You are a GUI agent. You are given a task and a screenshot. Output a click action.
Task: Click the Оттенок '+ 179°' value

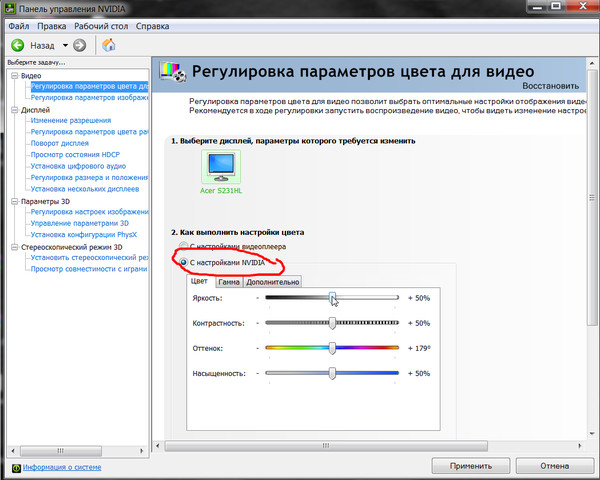tap(419, 348)
